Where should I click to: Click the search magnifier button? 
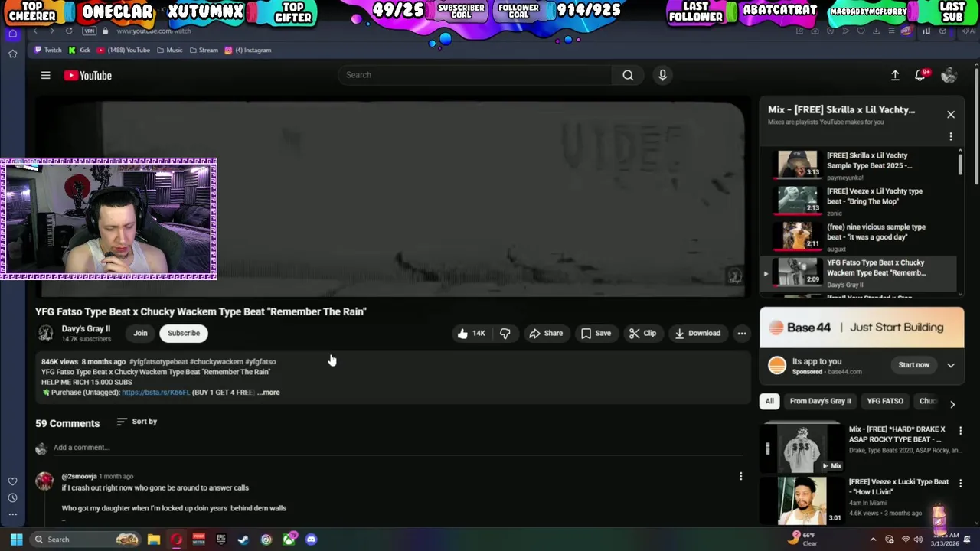[628, 75]
